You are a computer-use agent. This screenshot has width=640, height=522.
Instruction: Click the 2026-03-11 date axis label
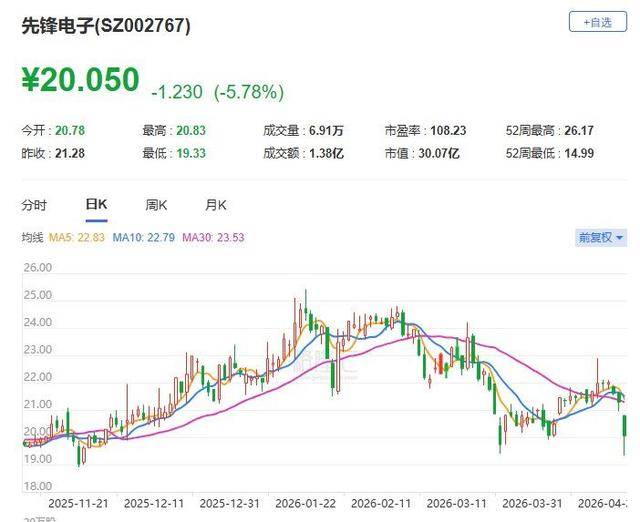click(456, 503)
